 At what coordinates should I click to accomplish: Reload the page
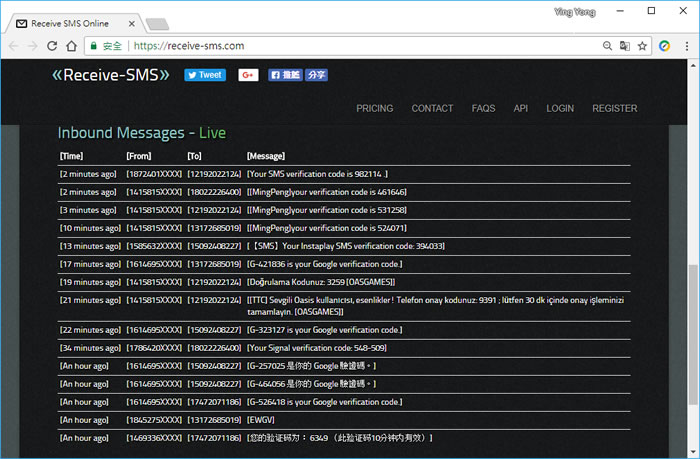pos(52,46)
